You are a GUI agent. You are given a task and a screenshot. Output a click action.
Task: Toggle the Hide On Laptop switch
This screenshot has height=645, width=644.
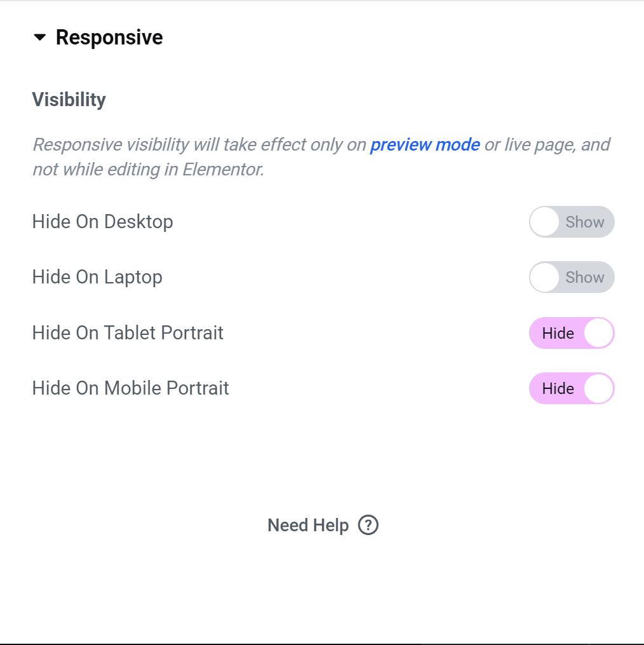[x=571, y=277]
